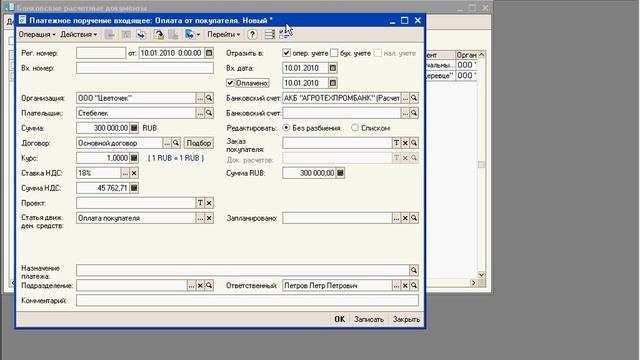
Task: Open selection list for Запланировано field
Action: click(396, 218)
